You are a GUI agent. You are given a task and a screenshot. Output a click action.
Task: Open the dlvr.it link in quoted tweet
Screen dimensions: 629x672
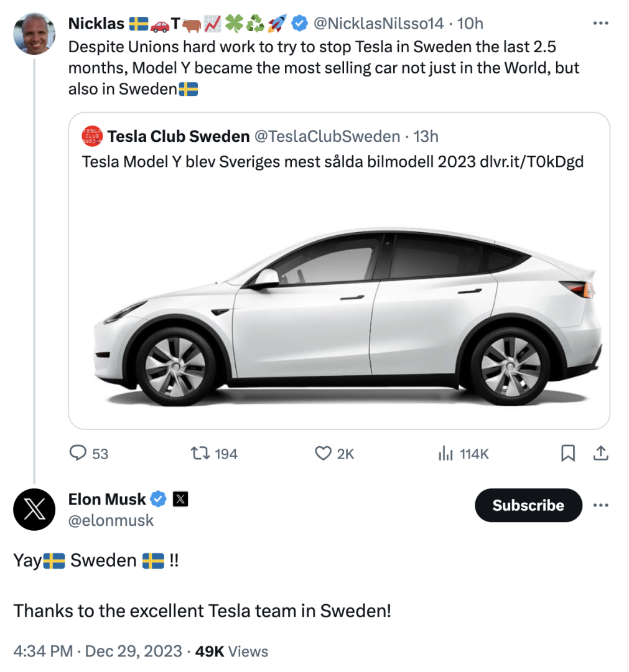coord(531,162)
